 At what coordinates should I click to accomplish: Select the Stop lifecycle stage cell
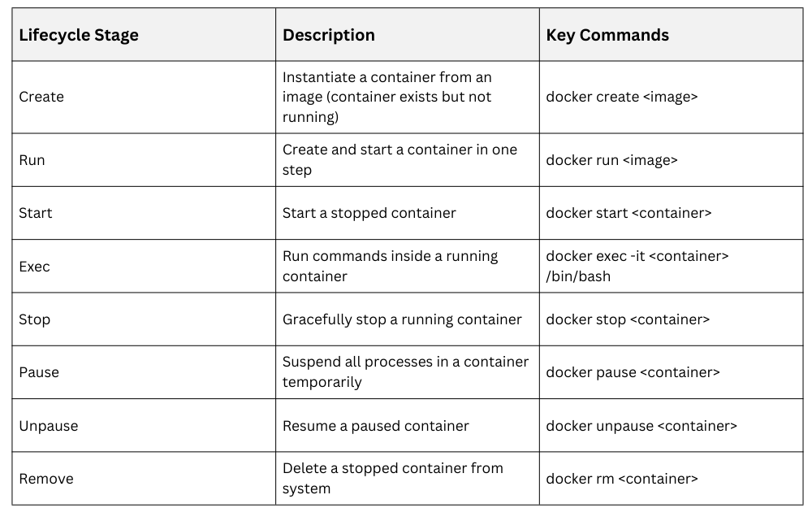pos(35,319)
